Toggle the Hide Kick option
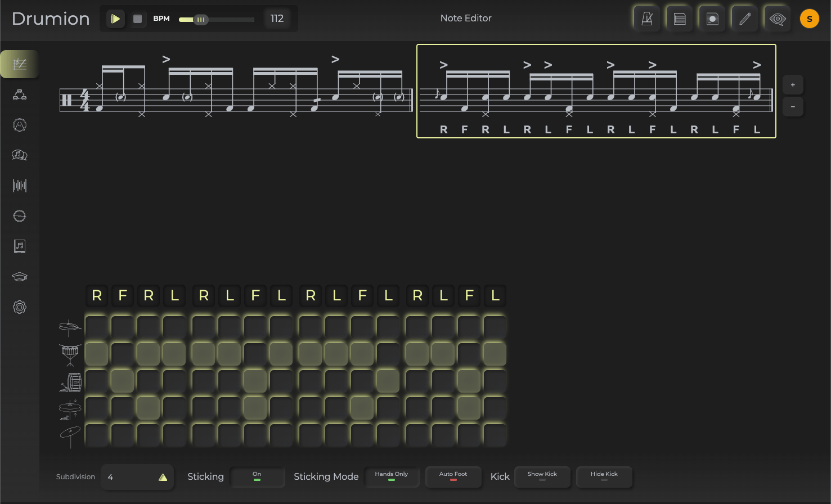Screen dimensions: 831x504 point(604,477)
